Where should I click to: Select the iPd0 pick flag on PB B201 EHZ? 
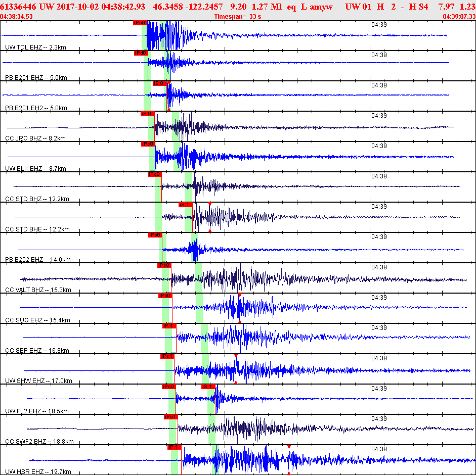point(141,53)
